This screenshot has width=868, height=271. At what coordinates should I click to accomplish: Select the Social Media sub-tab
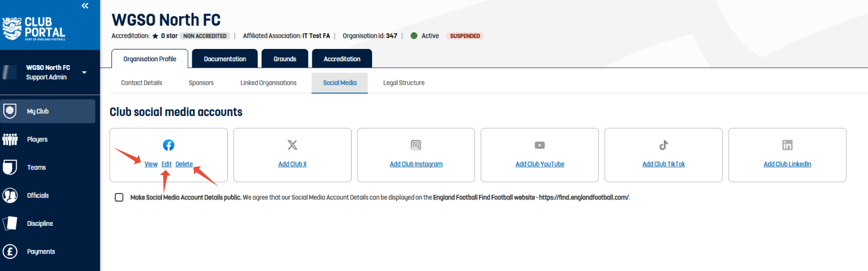(x=340, y=83)
